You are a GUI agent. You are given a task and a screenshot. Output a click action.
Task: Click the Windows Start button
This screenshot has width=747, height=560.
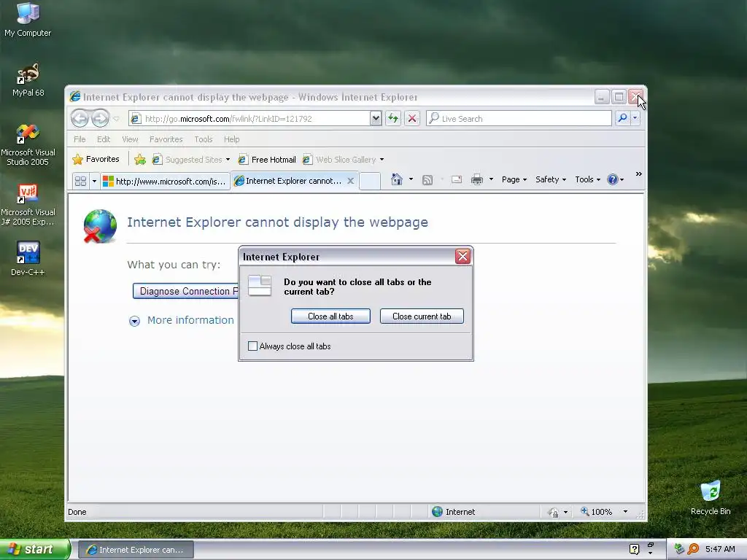[x=34, y=549]
